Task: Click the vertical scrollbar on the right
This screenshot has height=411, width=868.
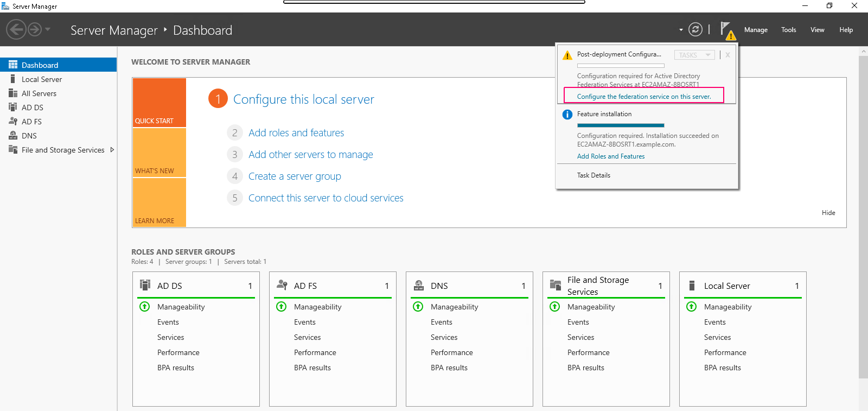Action: tap(863, 217)
